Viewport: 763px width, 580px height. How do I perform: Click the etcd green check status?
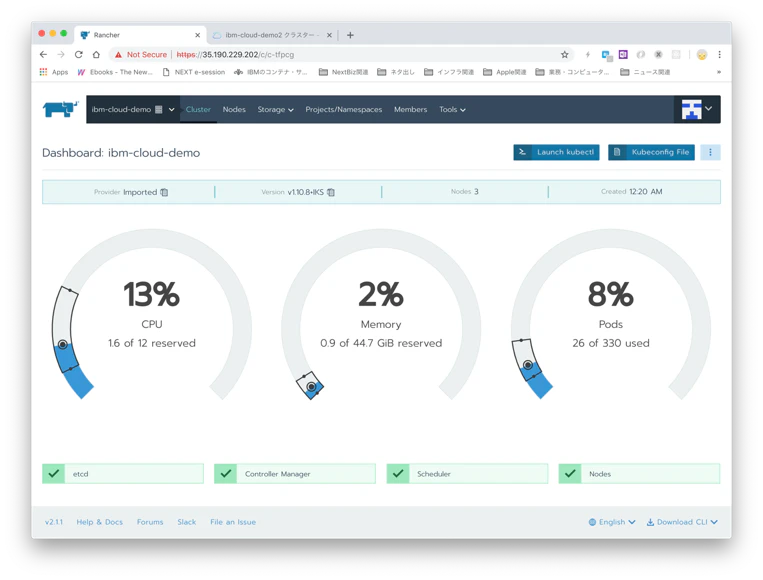pyautogui.click(x=54, y=473)
